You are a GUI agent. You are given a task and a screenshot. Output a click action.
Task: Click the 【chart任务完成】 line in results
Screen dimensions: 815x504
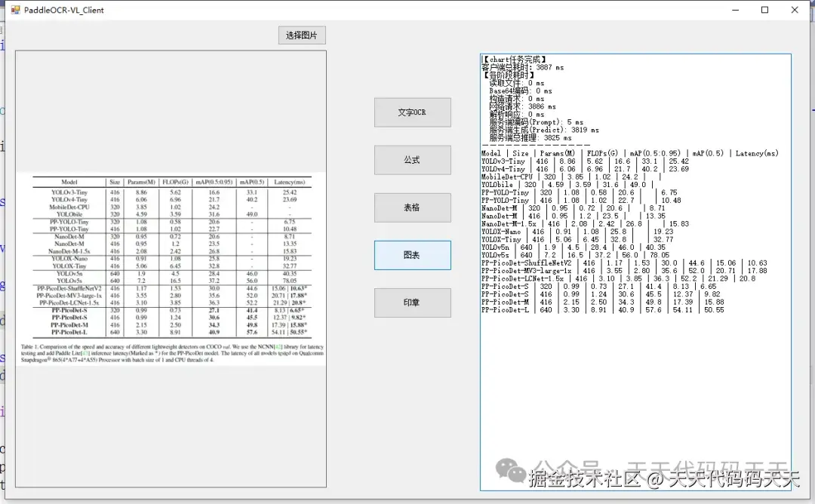(x=514, y=60)
